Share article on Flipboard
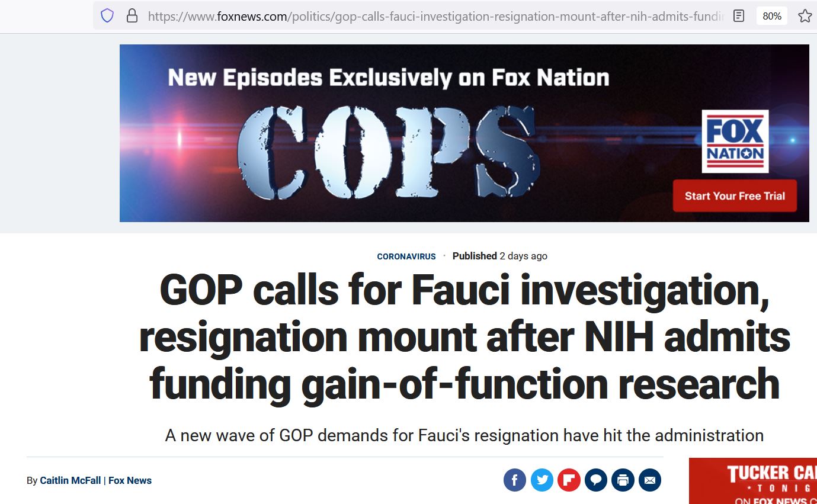This screenshot has width=817, height=504. pyautogui.click(x=569, y=480)
